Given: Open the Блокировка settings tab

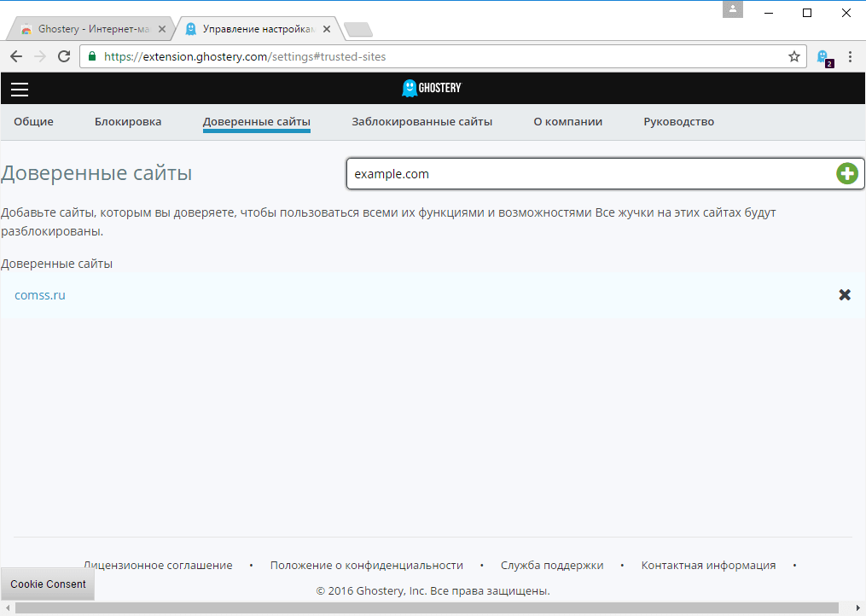Looking at the screenshot, I should click(x=128, y=121).
